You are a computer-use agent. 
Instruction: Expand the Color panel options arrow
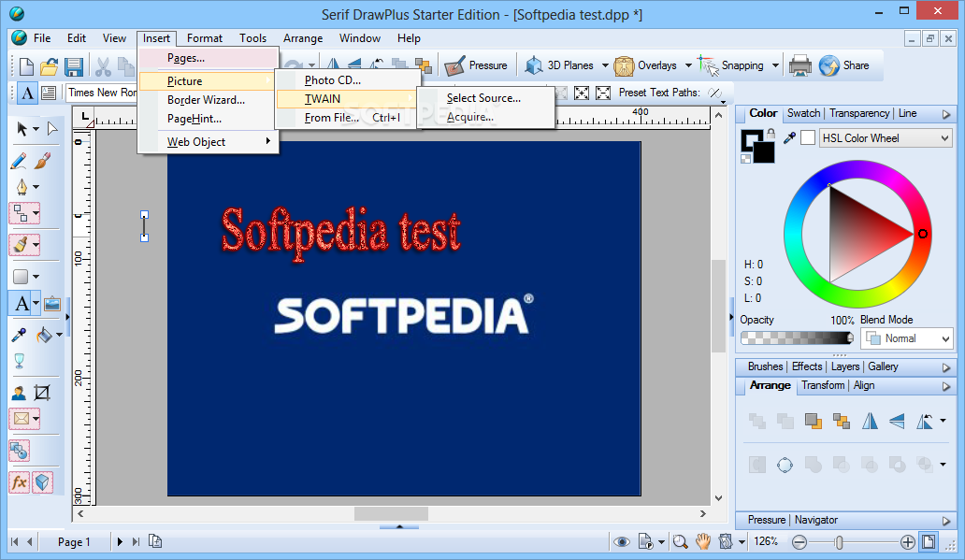pyautogui.click(x=946, y=114)
